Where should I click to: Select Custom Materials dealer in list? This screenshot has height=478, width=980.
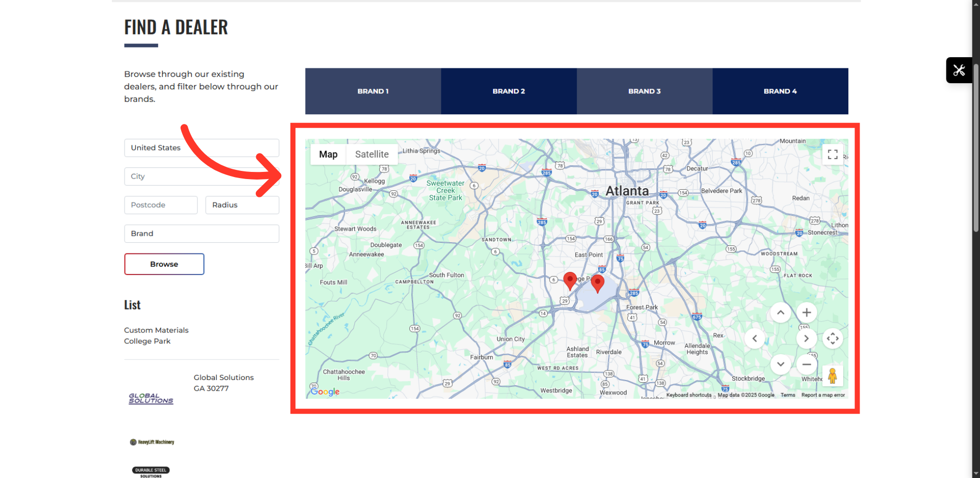[156, 330]
